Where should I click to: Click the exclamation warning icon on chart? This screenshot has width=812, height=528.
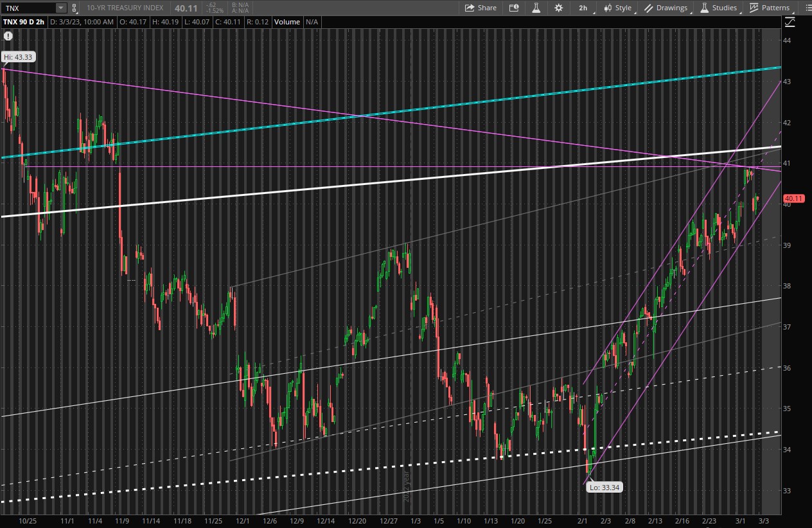tap(8, 37)
